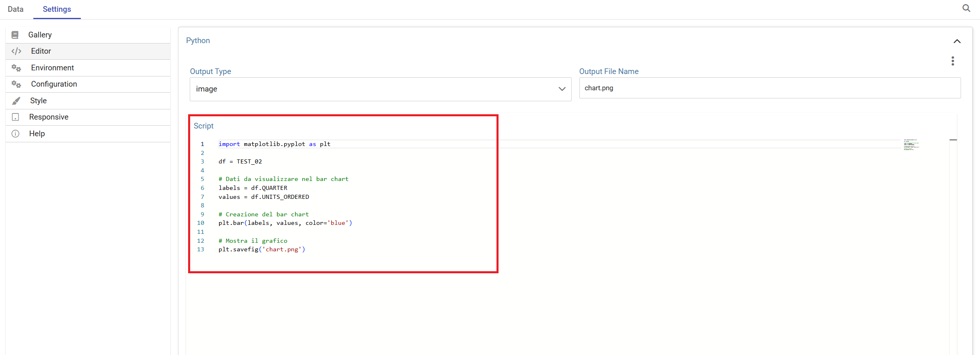Open the Settings tab
980x355 pixels.
(x=57, y=9)
